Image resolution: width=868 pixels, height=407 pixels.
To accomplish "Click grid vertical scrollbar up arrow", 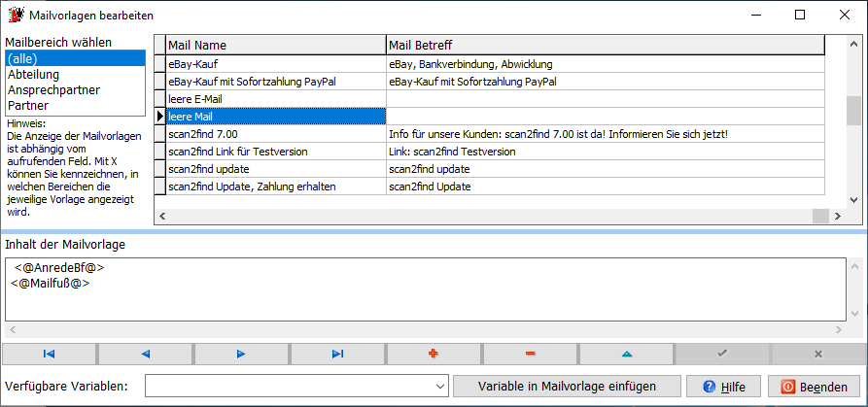I will click(x=853, y=44).
